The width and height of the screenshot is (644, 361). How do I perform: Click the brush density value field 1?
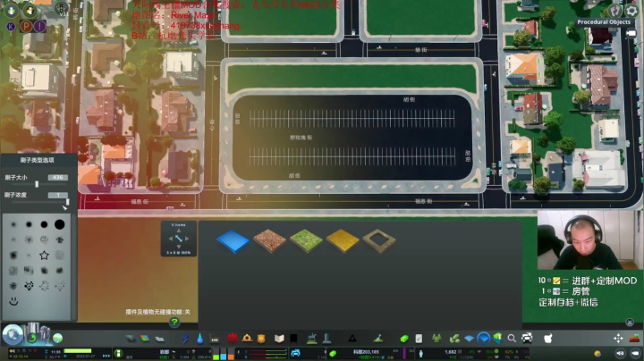(x=57, y=195)
